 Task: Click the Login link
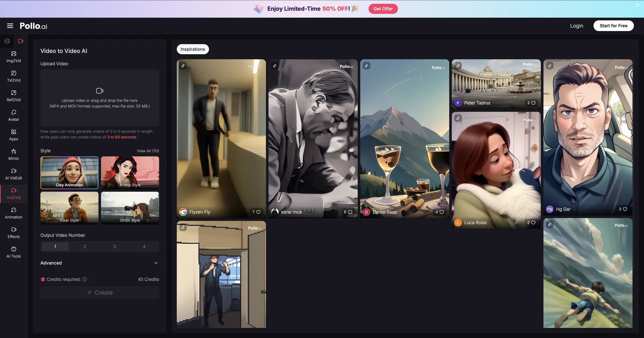[x=577, y=26]
